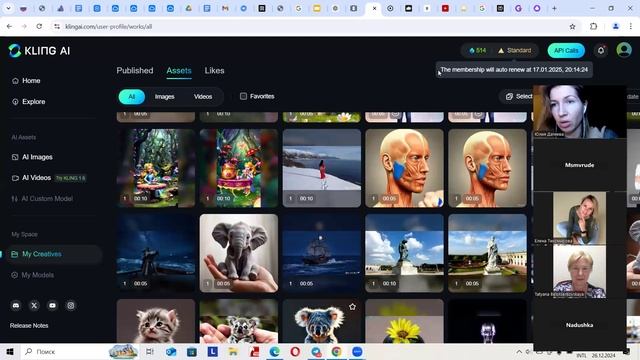Toggle the Favorites checkbox
The height and width of the screenshot is (360, 640).
point(243,96)
